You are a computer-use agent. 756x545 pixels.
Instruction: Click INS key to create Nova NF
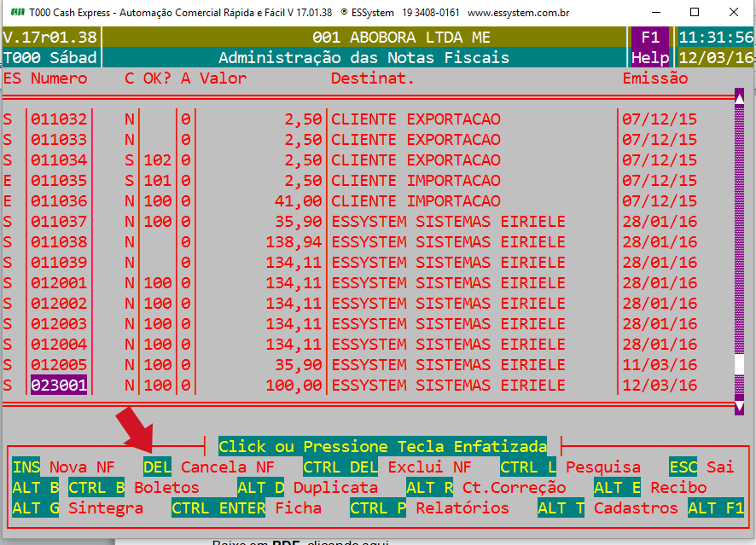(x=26, y=467)
